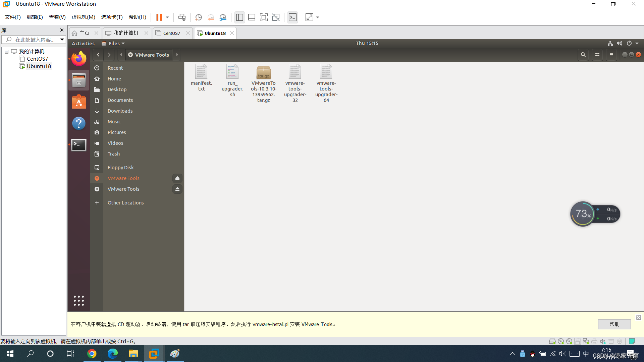Open the 虚拟机(M) menu
This screenshot has width=644, height=362.
pos(83,17)
